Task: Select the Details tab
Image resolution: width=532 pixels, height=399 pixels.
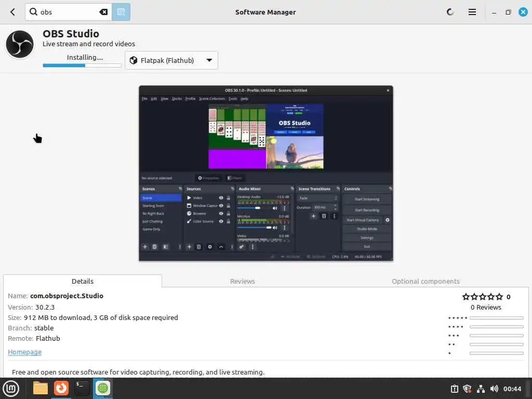Action: (x=83, y=281)
